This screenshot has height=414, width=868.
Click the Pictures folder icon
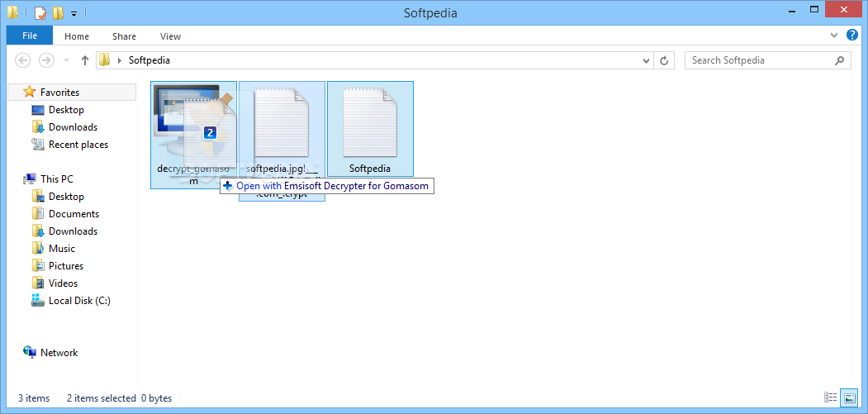(38, 265)
